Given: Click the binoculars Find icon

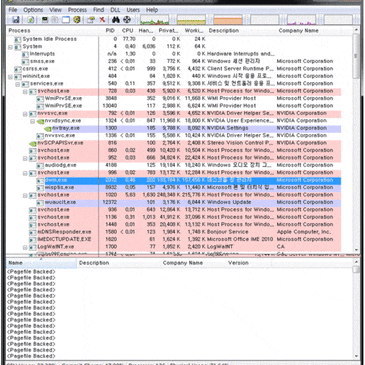Looking at the screenshot, I should tap(116, 20).
